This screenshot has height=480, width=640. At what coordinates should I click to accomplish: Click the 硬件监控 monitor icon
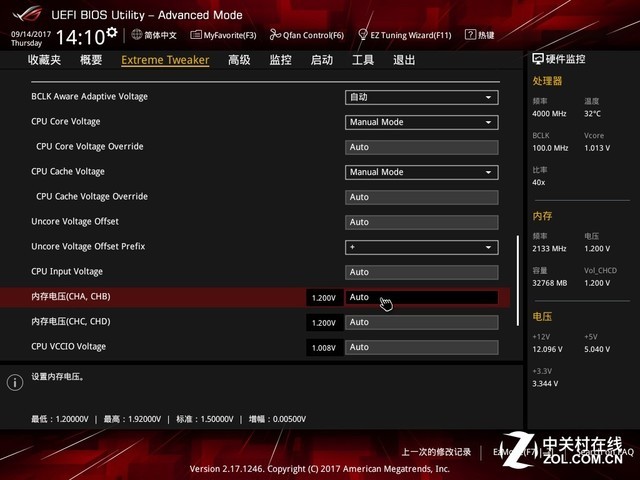tap(538, 60)
